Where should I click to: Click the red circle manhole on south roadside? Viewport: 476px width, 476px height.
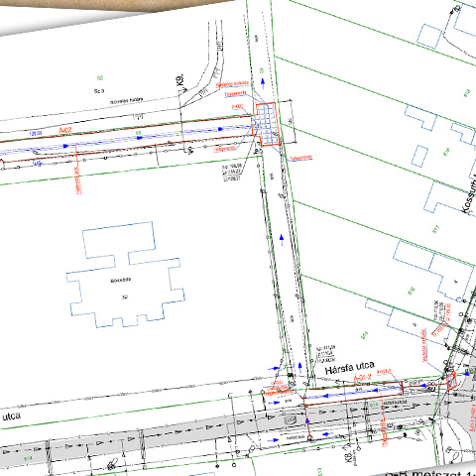(309, 438)
